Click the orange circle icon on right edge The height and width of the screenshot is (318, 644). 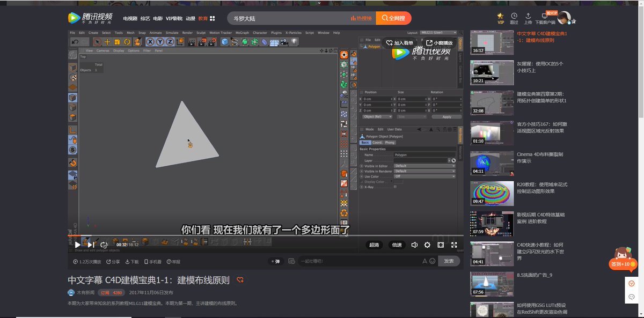pos(632,284)
